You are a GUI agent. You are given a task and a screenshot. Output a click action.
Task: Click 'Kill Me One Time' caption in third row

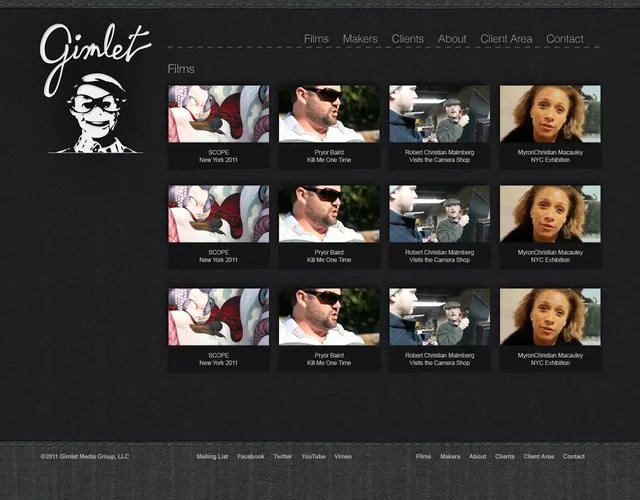(x=329, y=363)
